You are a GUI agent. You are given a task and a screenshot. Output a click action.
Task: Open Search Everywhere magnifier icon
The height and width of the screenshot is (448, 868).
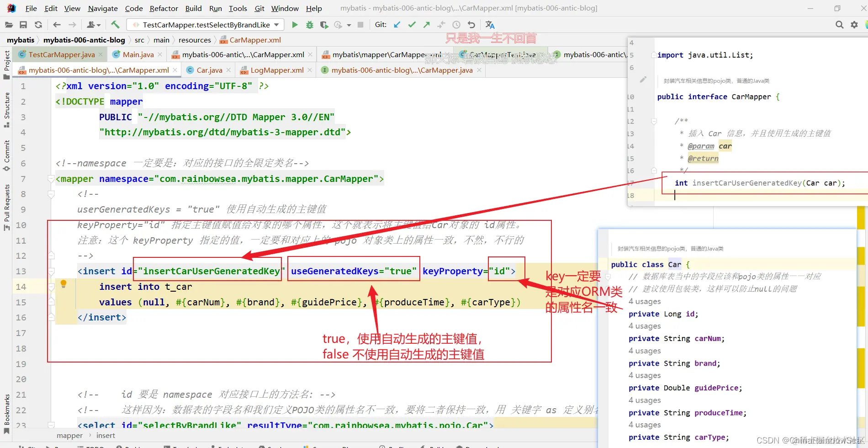click(839, 25)
